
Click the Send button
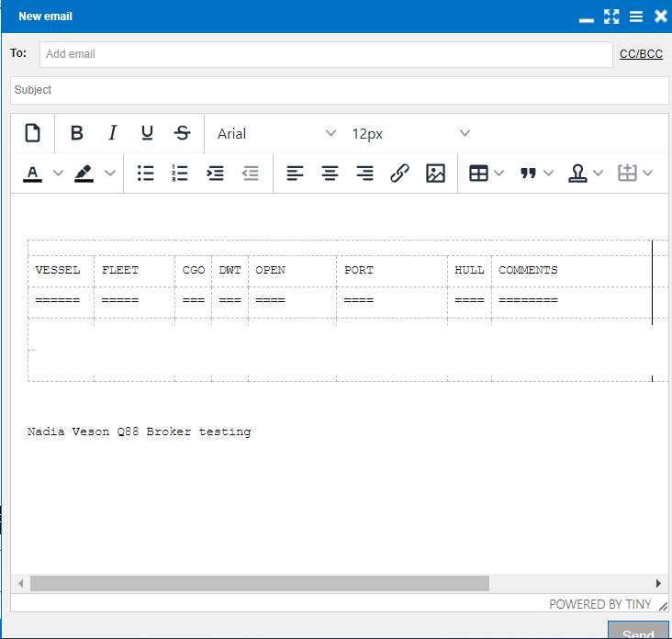pyautogui.click(x=637, y=632)
